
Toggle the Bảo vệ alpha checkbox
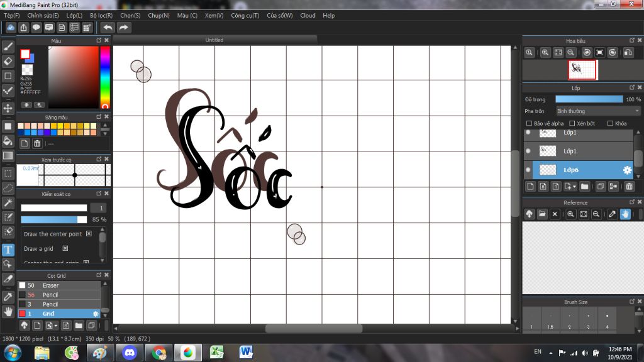[529, 124]
